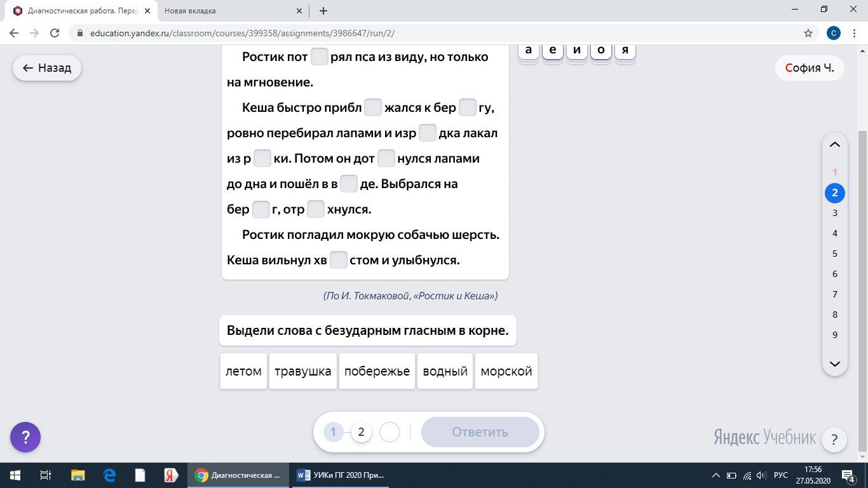
Task: Jump to task 4 in sidebar
Action: [x=835, y=233]
